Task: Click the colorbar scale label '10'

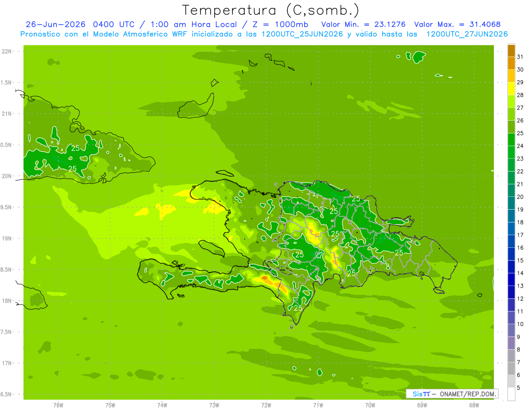Action: coord(520,325)
